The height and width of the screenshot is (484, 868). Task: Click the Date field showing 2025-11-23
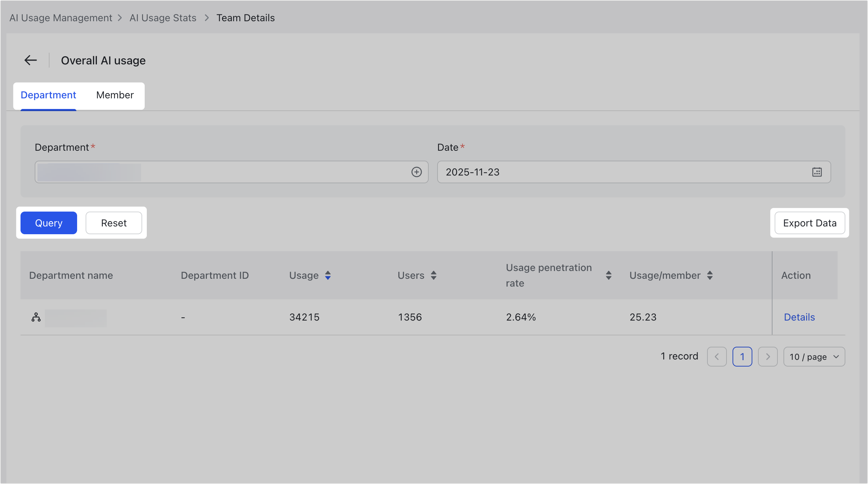tap(634, 172)
